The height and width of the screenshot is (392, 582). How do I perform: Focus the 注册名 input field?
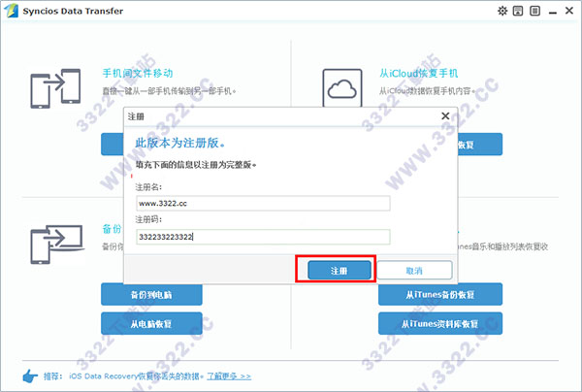263,204
